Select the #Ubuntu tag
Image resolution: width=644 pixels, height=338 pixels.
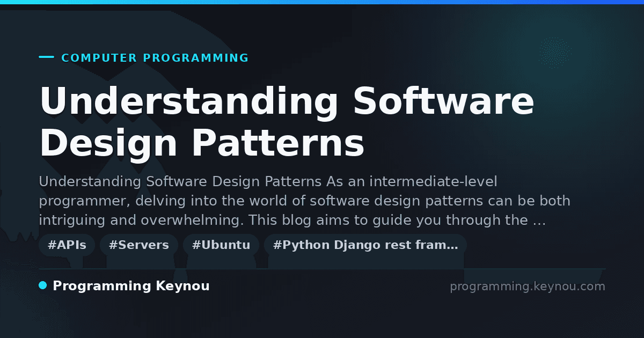click(x=221, y=245)
